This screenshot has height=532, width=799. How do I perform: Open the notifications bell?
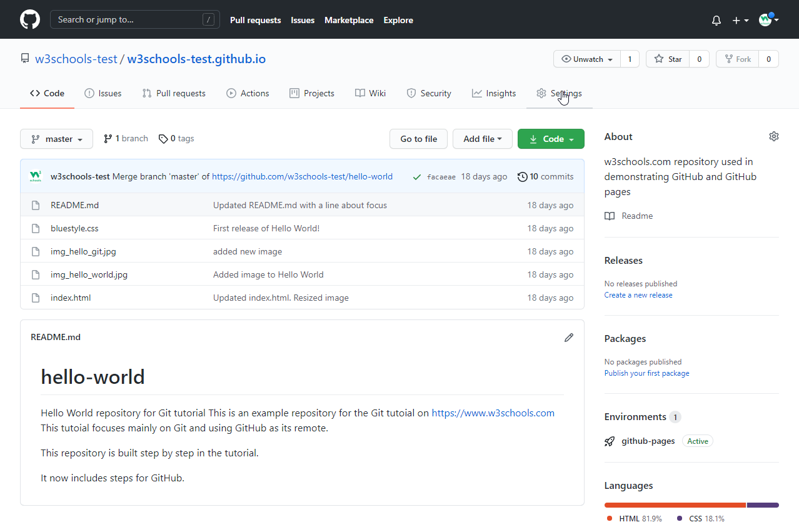point(716,20)
